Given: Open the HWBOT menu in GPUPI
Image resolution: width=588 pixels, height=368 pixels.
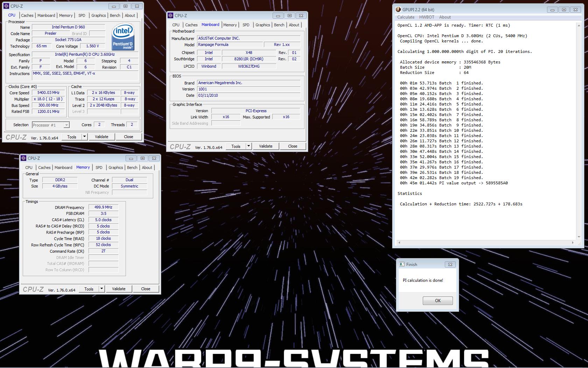Looking at the screenshot, I should [x=427, y=17].
